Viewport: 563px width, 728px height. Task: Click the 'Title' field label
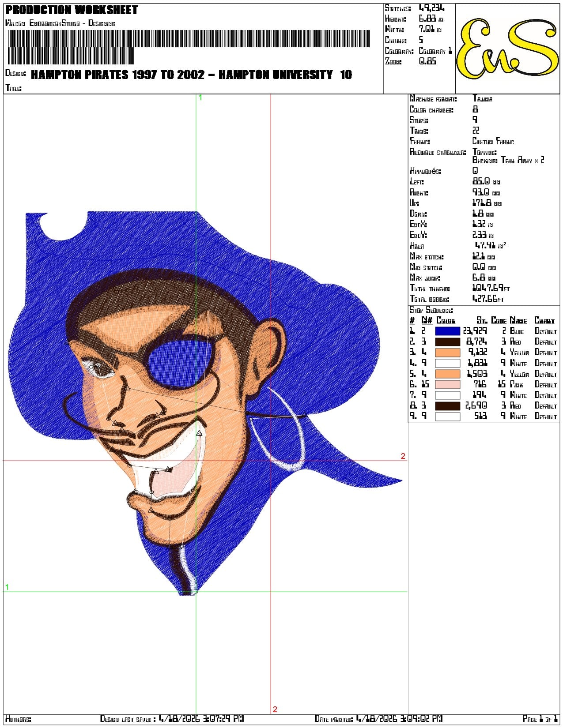(x=13, y=88)
